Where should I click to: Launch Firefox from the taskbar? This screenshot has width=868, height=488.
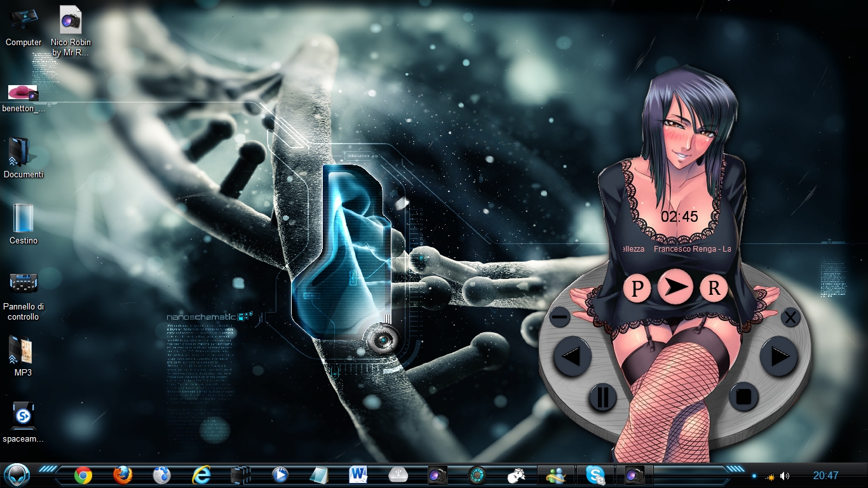123,475
